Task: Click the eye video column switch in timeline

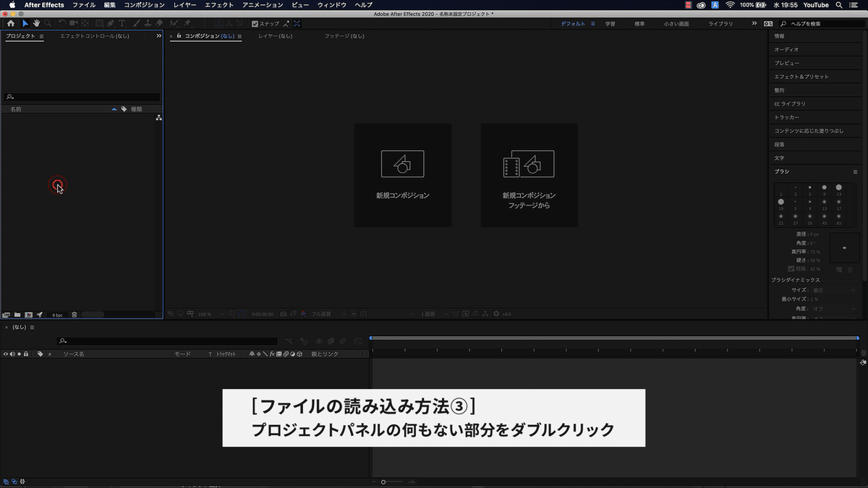Action: (6, 354)
